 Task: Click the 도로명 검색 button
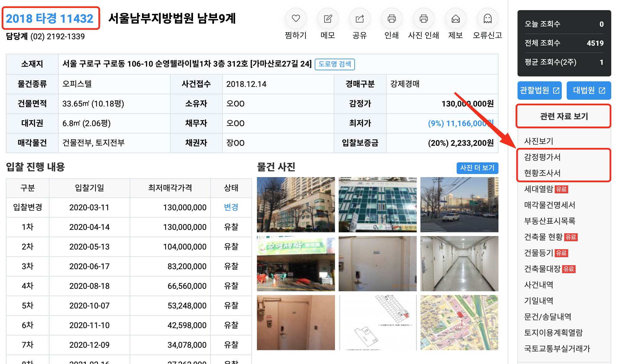tap(335, 64)
